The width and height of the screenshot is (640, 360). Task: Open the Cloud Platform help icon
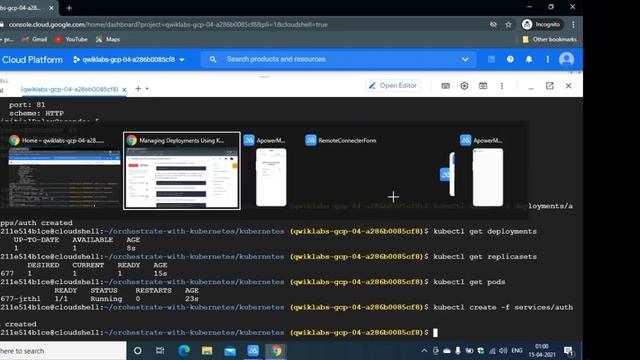[510, 60]
